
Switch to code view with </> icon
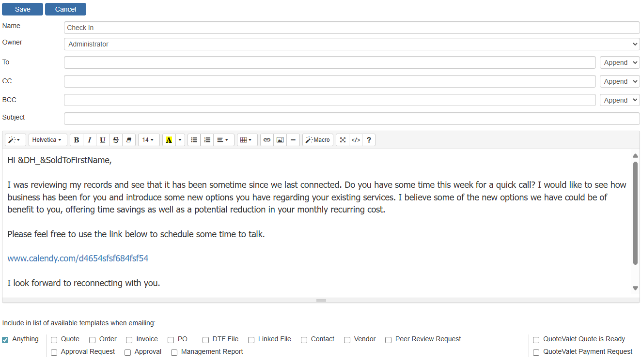coord(356,140)
